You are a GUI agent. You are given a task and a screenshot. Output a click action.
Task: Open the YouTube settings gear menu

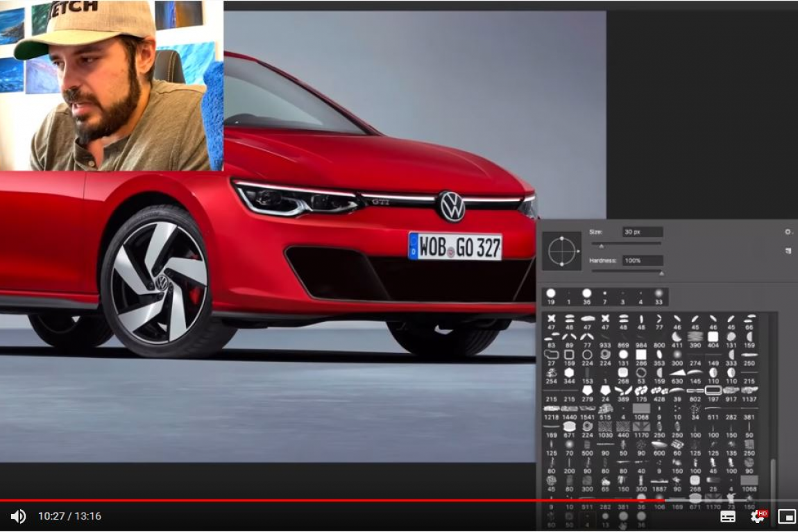[x=758, y=516]
